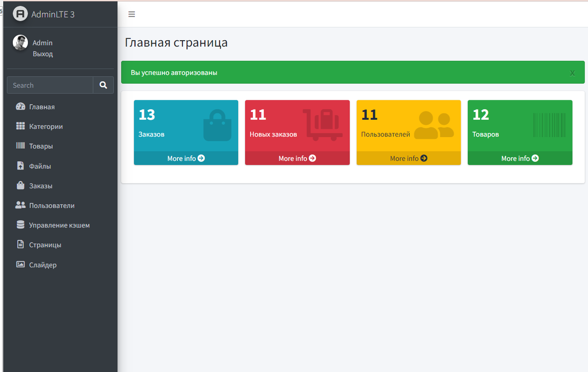Click More info on the Заказов card

pos(186,158)
